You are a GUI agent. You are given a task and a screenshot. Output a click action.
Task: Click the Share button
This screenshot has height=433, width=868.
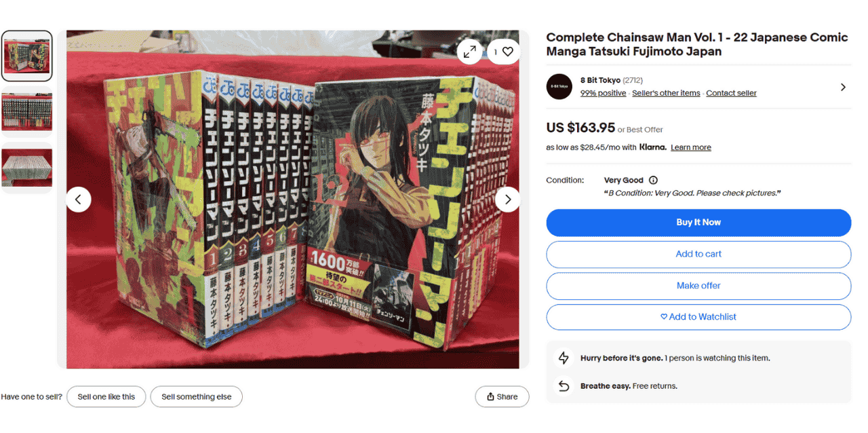pyautogui.click(x=502, y=397)
